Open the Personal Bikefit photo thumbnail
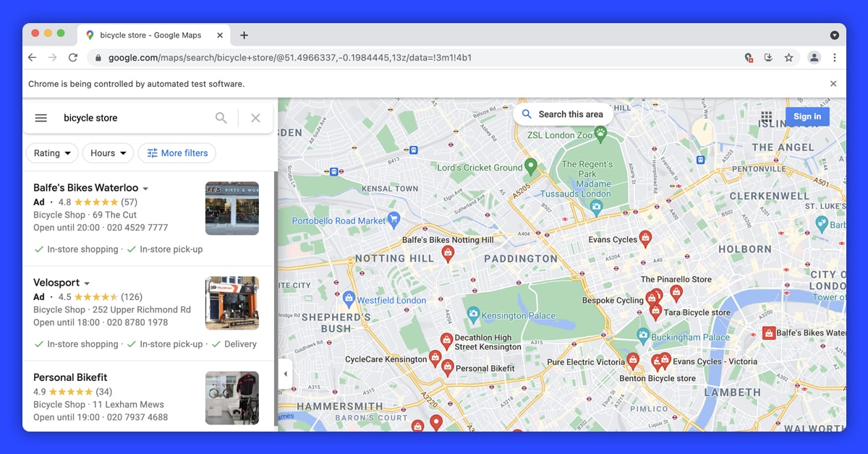868x454 pixels. (x=232, y=398)
